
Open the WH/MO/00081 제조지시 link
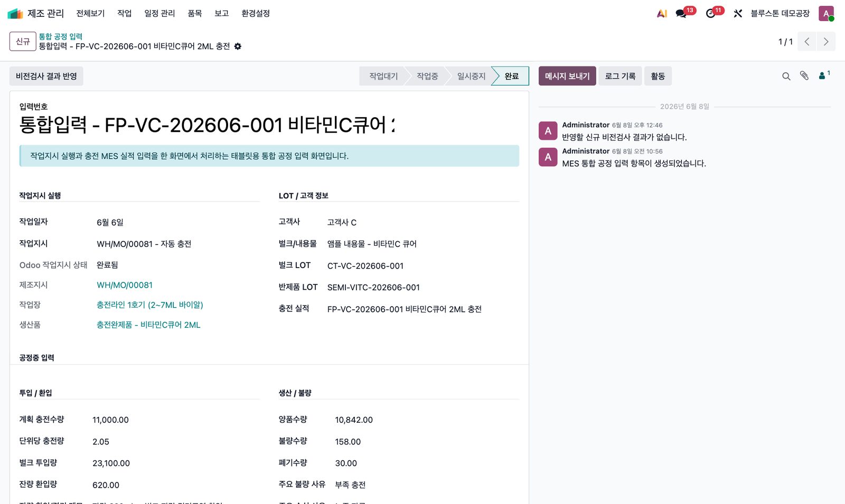coord(125,285)
